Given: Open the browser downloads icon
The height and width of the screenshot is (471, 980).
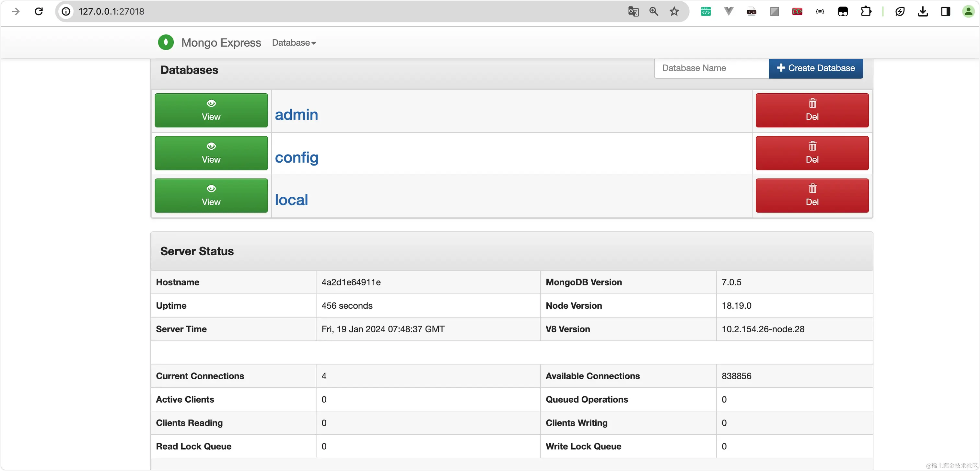Looking at the screenshot, I should (923, 11).
